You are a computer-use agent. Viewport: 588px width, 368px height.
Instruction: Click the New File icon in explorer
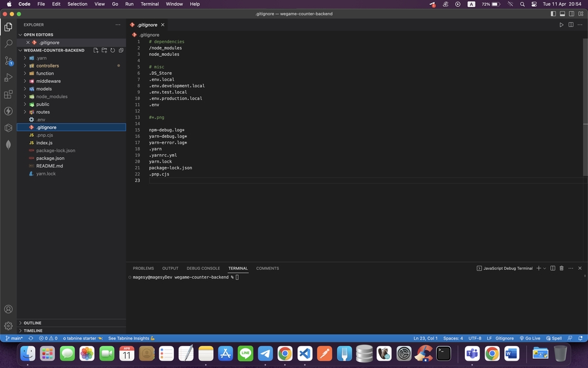coord(96,50)
